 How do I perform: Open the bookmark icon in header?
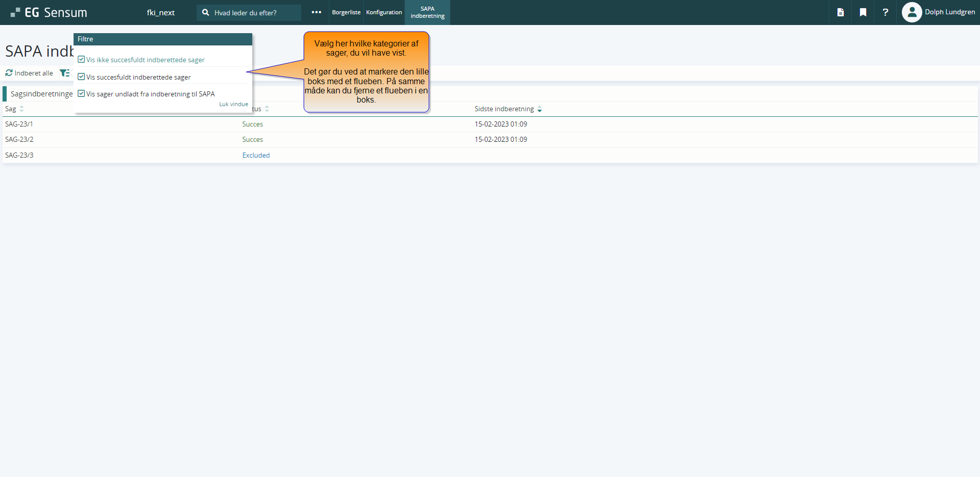coord(863,12)
